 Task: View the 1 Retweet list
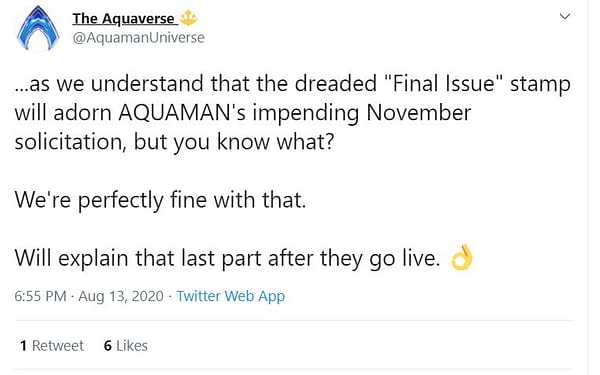[x=52, y=346]
